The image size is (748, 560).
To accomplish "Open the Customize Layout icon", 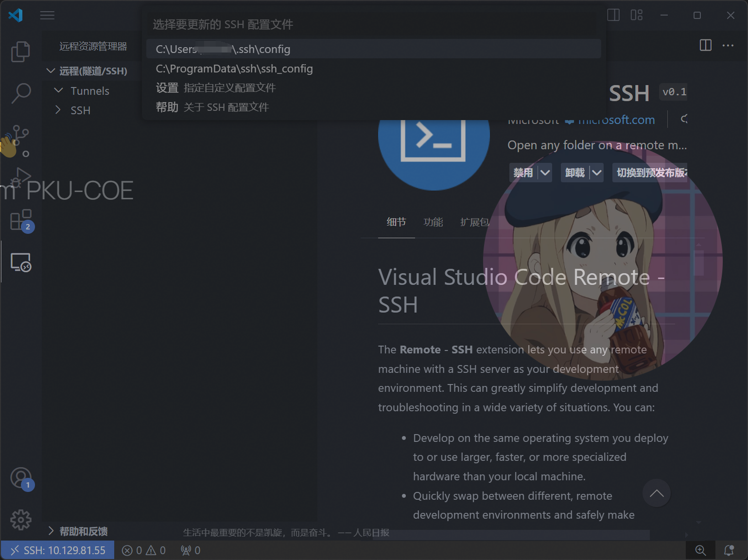I will point(637,15).
